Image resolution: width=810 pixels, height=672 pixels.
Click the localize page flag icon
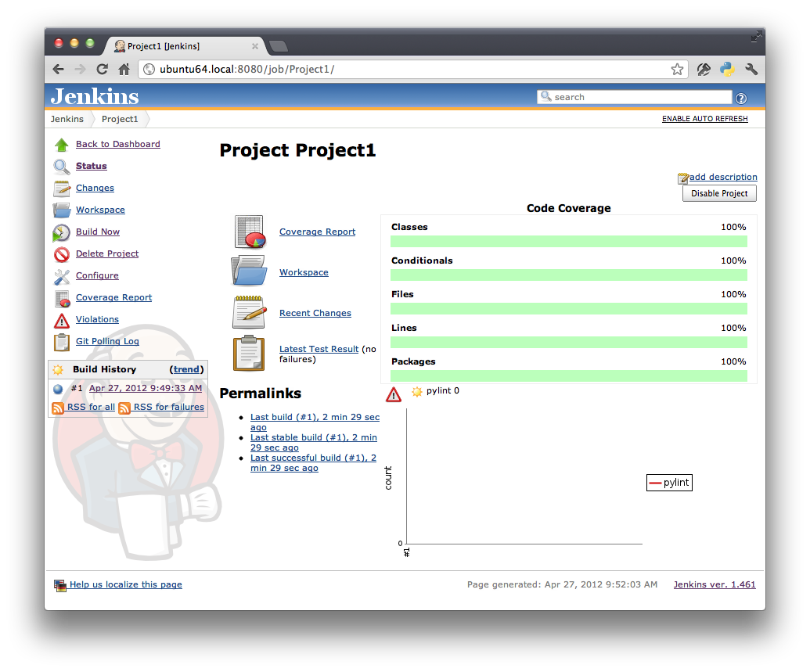[x=60, y=585]
